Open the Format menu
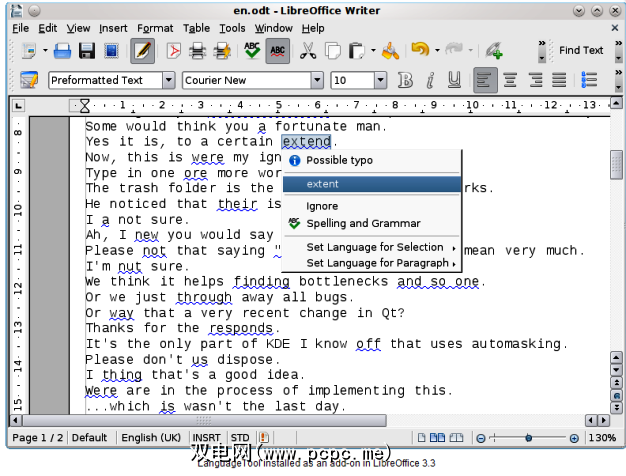This screenshot has height=476, width=626. tap(155, 28)
